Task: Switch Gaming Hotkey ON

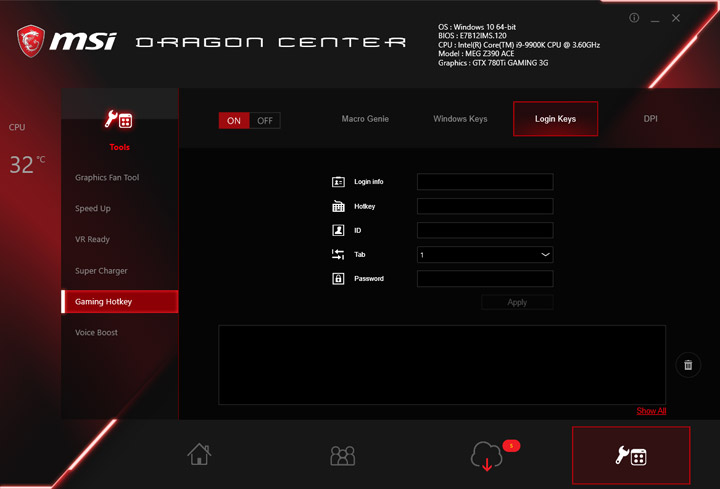Action: (234, 120)
